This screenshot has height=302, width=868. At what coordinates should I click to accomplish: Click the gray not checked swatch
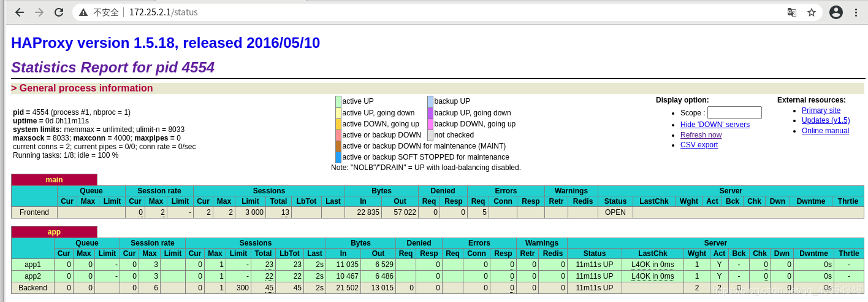430,135
